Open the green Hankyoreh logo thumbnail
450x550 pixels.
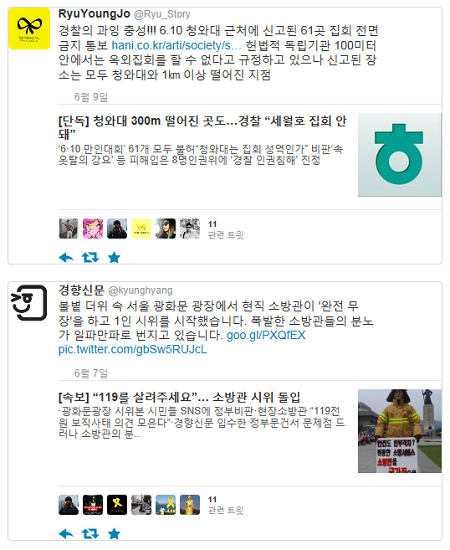(399, 155)
